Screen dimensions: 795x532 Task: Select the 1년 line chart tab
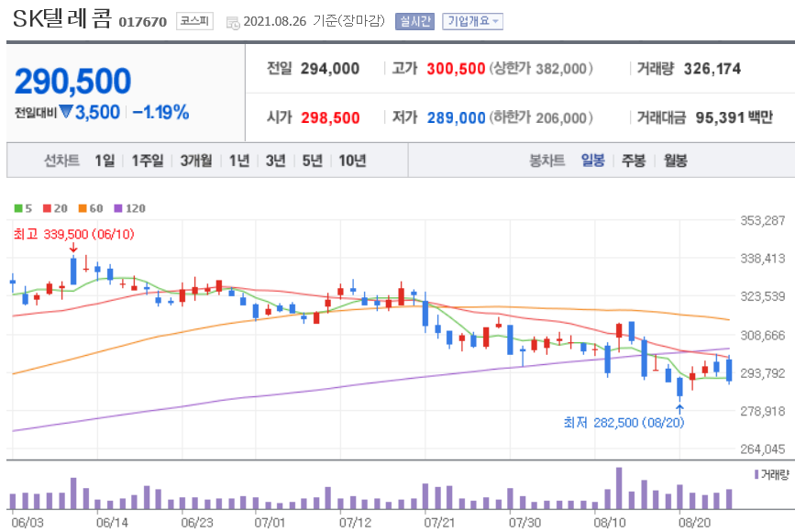click(238, 161)
